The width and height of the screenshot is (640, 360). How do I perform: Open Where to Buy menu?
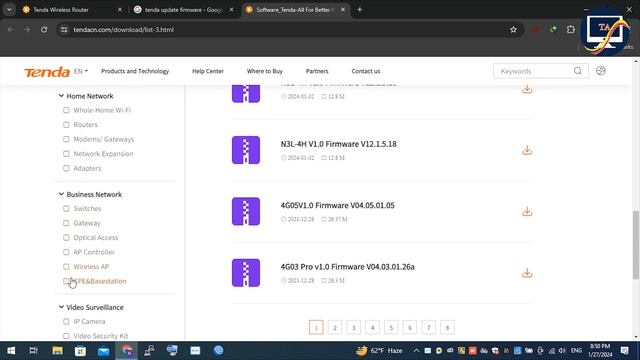tap(264, 71)
